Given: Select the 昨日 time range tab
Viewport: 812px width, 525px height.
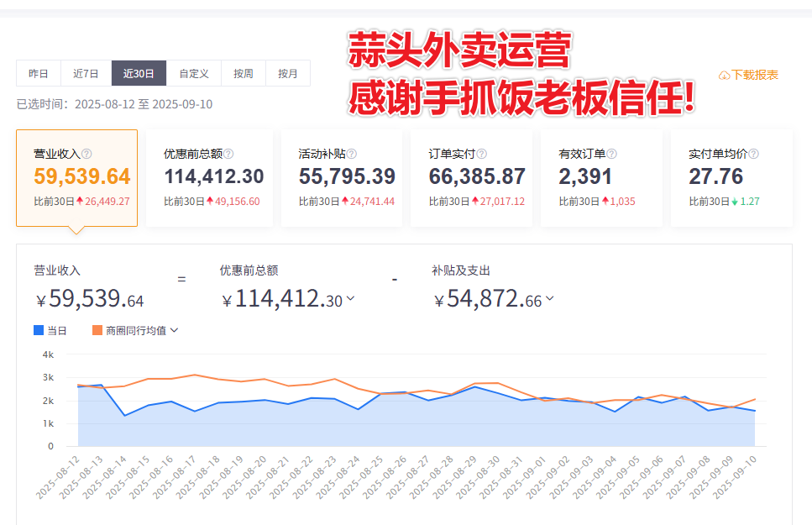Looking at the screenshot, I should click(39, 73).
